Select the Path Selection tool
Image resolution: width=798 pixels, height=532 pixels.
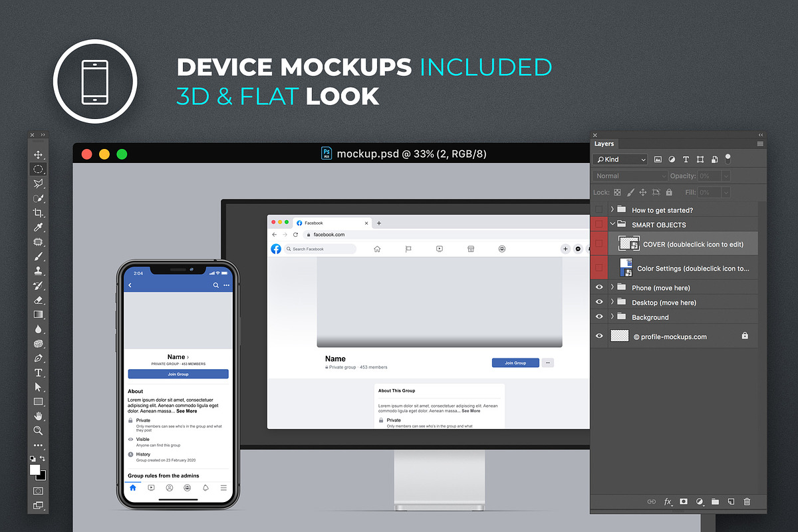pyautogui.click(x=38, y=387)
